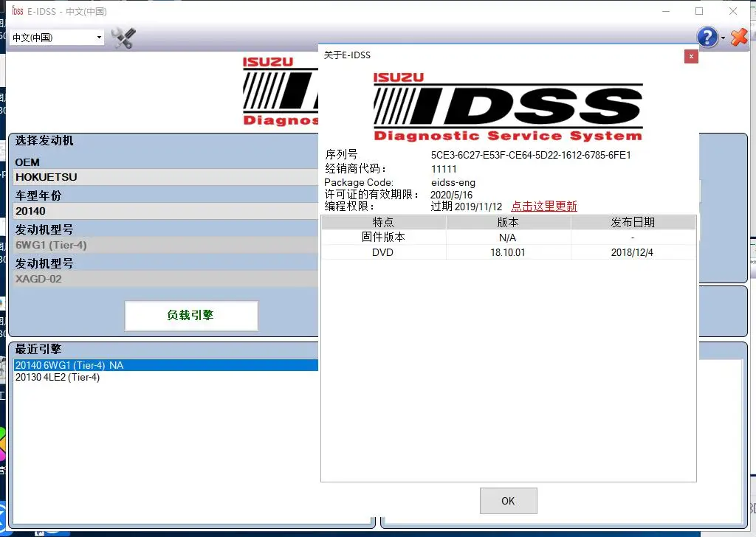The width and height of the screenshot is (756, 537).
Task: Close the 关于E-IDSS dialog with red x
Action: click(691, 56)
